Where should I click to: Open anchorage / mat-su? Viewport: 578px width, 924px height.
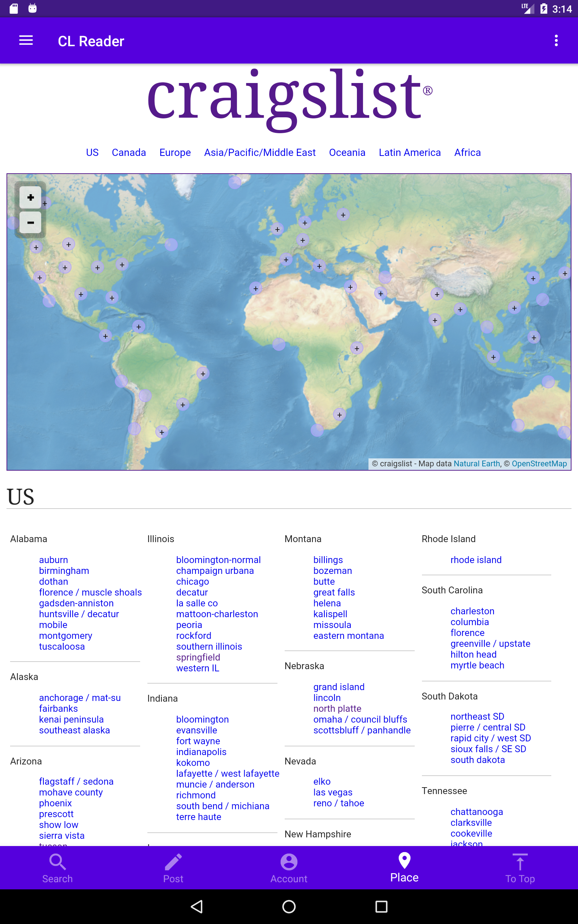(x=80, y=698)
